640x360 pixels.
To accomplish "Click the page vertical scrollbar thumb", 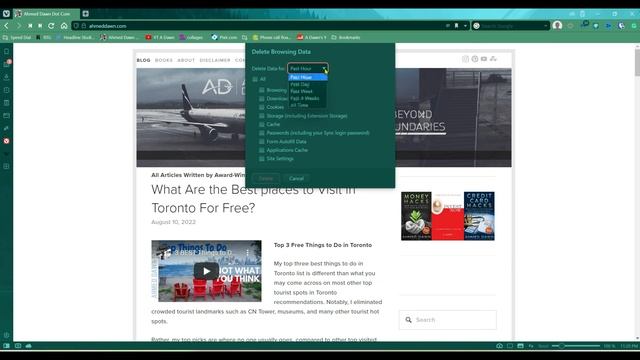I will (637, 63).
